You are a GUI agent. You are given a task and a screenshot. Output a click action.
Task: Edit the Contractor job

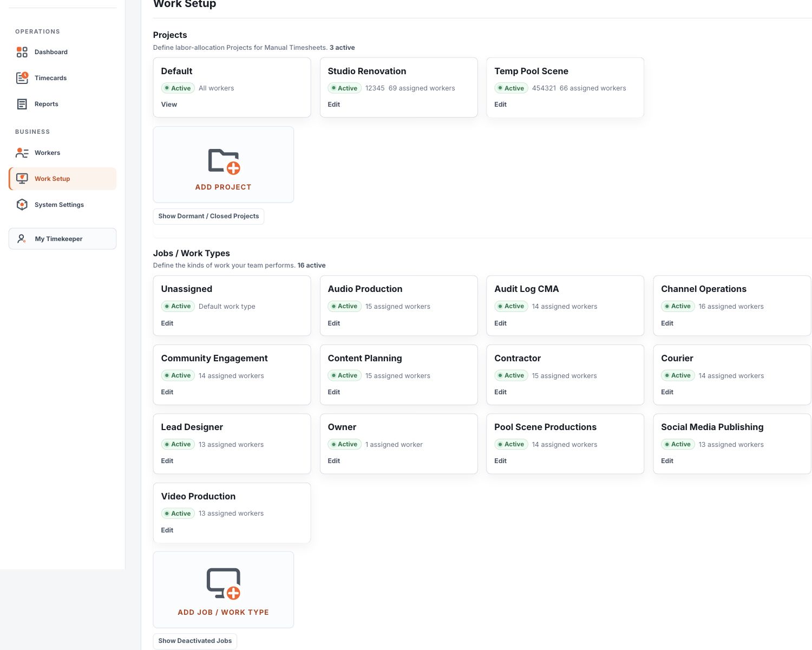tap(501, 392)
